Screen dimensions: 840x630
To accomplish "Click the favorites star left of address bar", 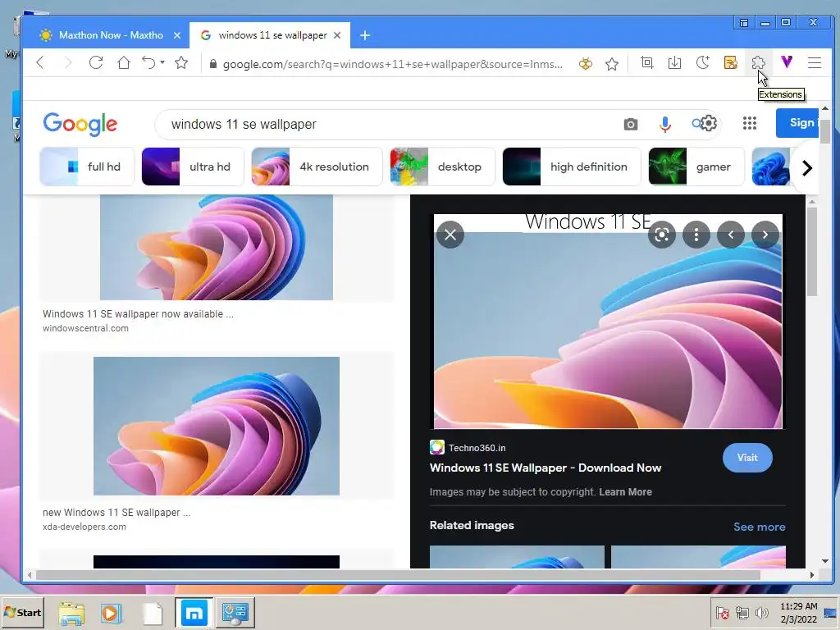I will pyautogui.click(x=181, y=62).
